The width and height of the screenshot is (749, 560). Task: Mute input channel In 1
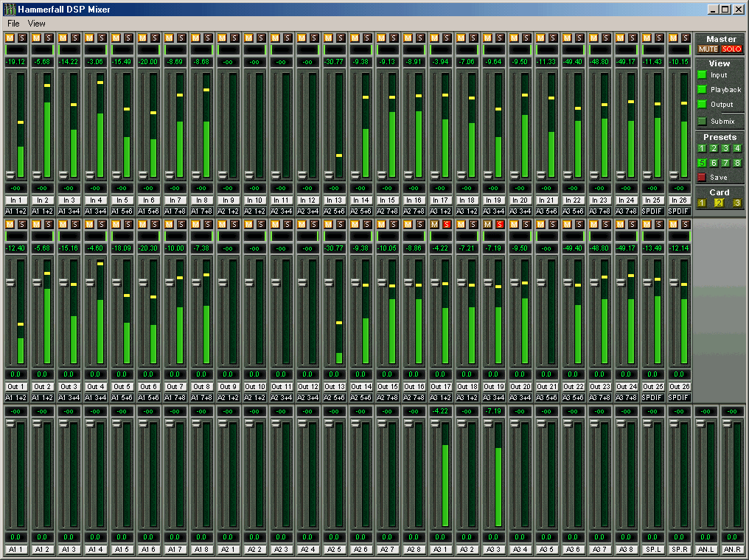[10, 38]
